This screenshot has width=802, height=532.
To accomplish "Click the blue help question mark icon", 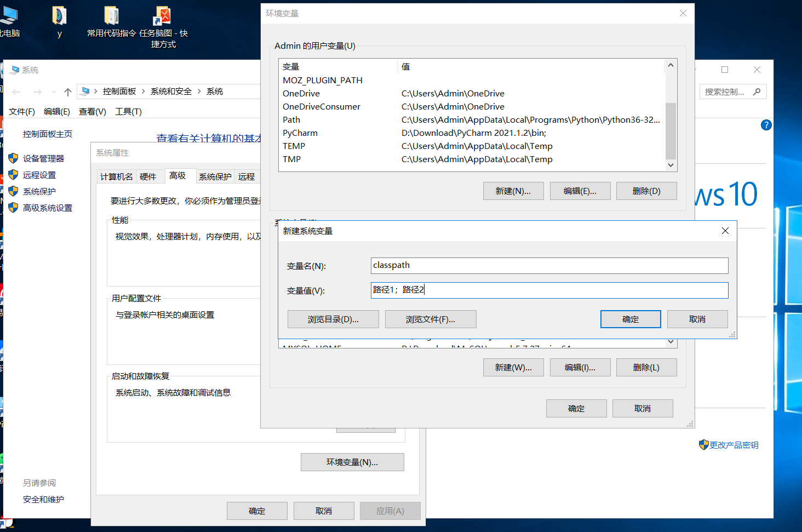I will (x=766, y=125).
